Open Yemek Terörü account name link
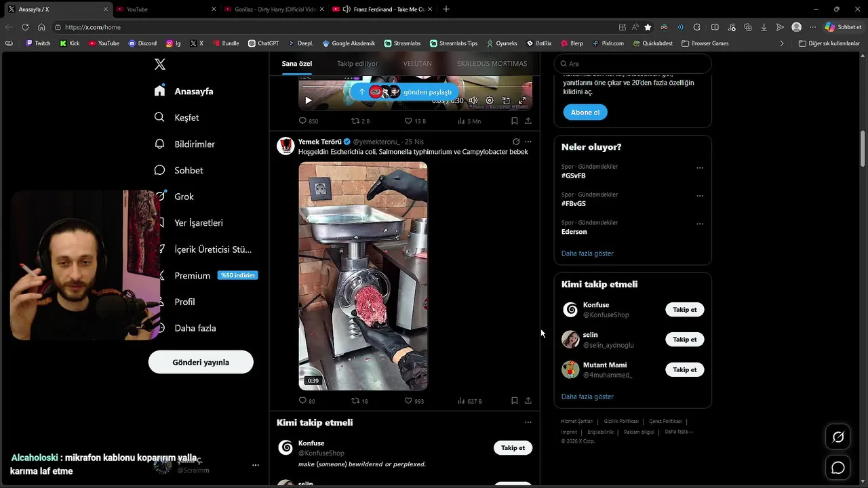This screenshot has height=488, width=868. (x=320, y=142)
